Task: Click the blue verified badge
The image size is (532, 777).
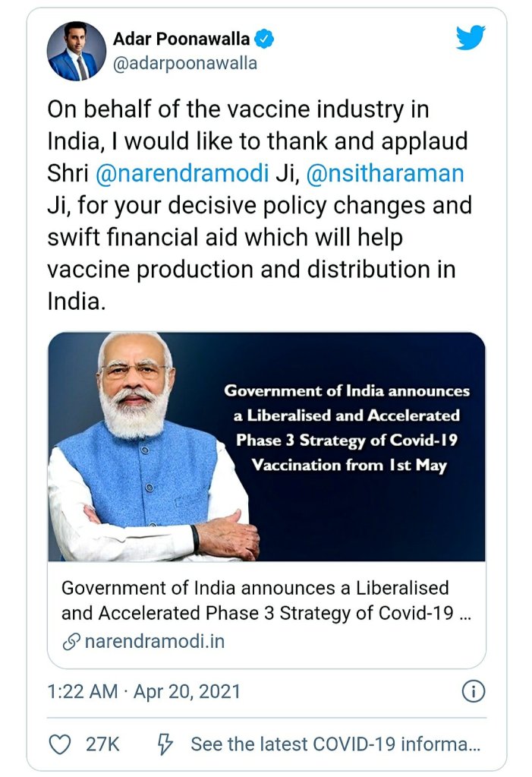Action: coord(266,39)
